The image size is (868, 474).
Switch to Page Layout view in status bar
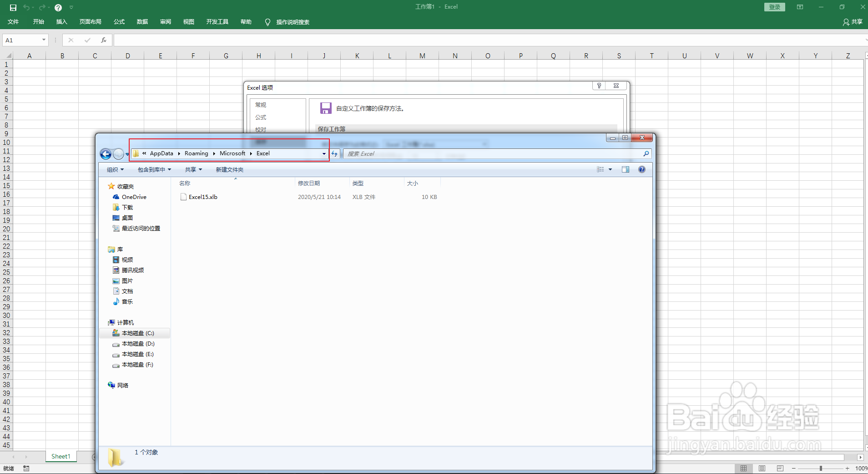762,468
